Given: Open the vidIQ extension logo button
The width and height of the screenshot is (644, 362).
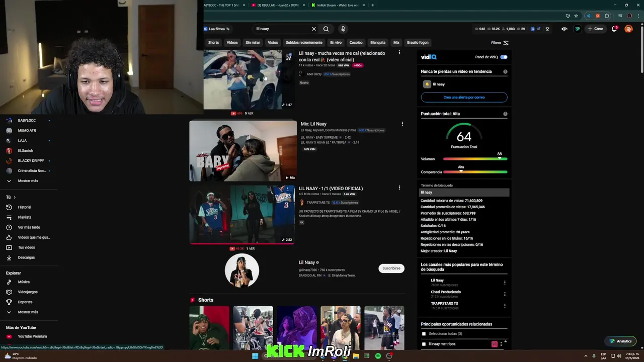Looking at the screenshot, I should tap(578, 29).
